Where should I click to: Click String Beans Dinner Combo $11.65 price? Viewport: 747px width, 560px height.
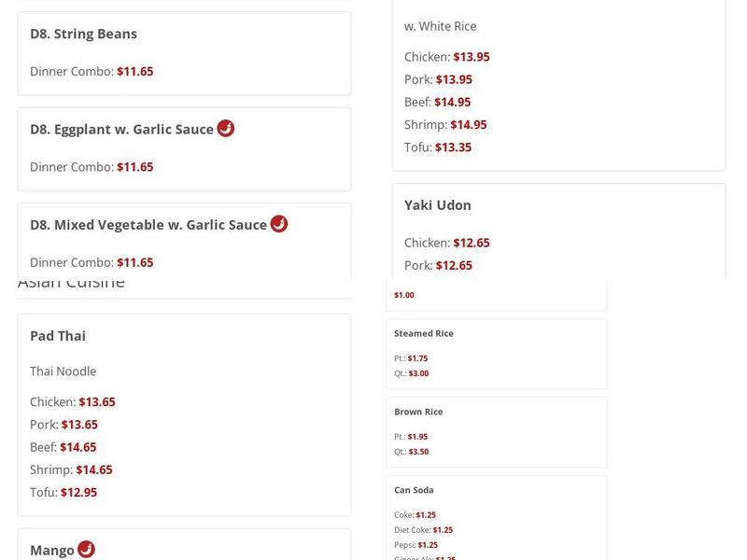coord(134,71)
